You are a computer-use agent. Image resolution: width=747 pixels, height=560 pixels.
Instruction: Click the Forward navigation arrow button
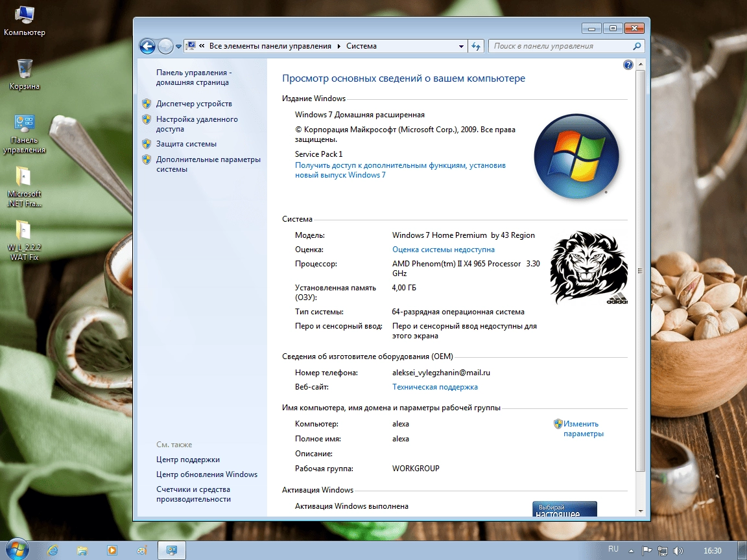tap(165, 46)
